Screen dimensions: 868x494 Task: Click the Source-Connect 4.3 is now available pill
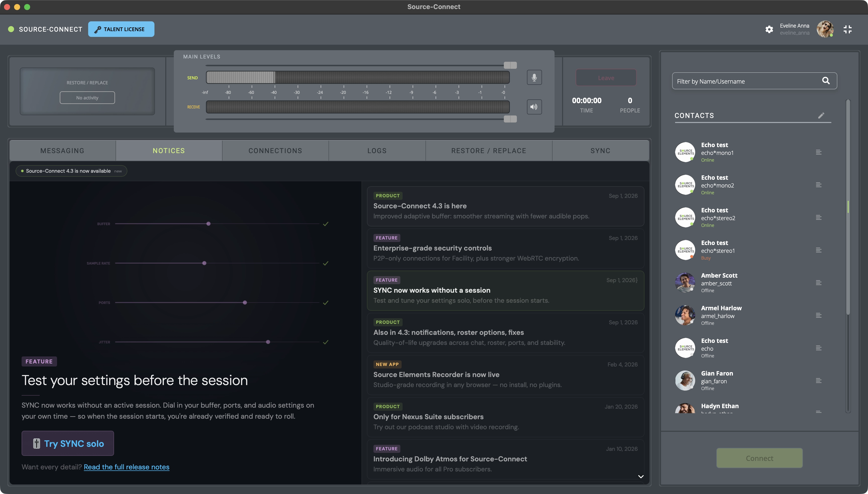tap(71, 171)
